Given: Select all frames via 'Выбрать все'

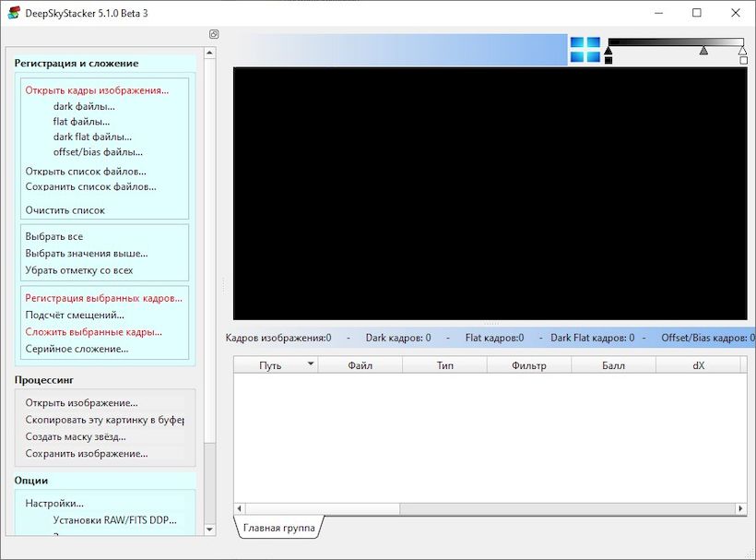Looking at the screenshot, I should [57, 236].
